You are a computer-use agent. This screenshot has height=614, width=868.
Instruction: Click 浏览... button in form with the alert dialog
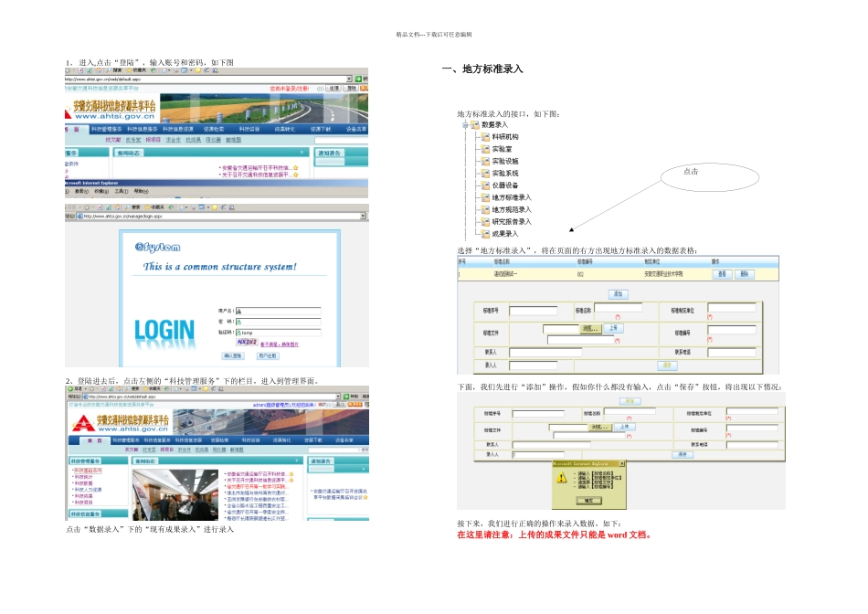point(598,427)
